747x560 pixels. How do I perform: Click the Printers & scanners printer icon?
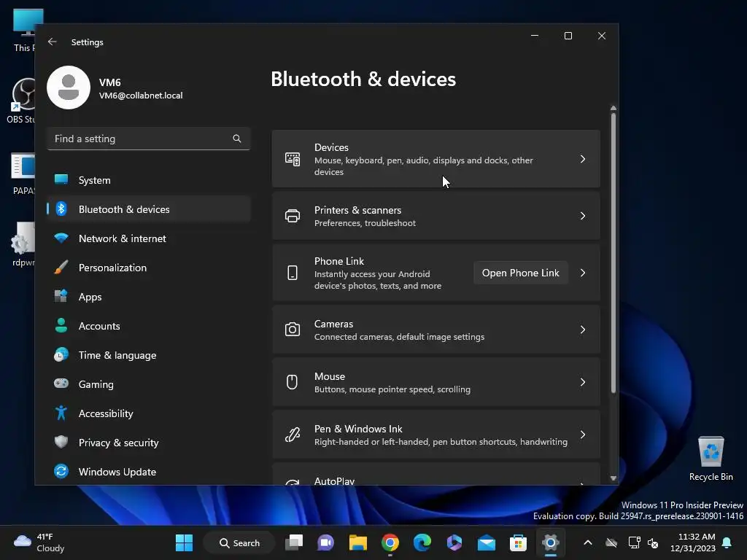[x=293, y=216]
